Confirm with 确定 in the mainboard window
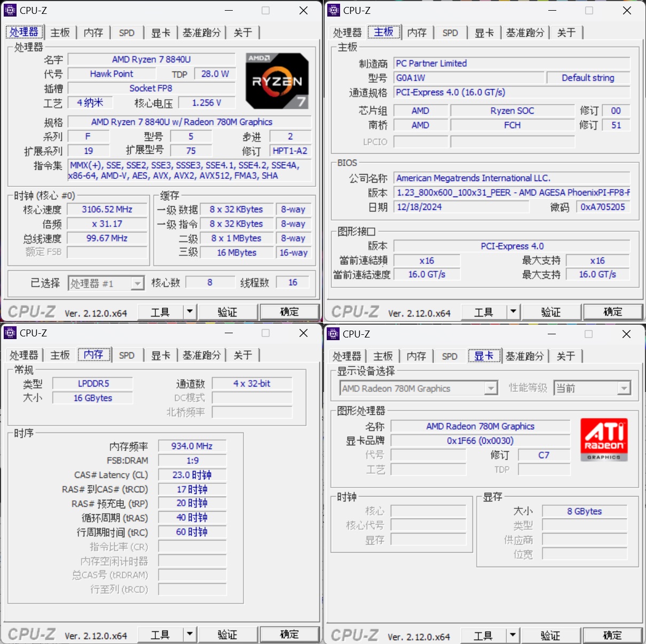The image size is (646, 644). [x=613, y=312]
